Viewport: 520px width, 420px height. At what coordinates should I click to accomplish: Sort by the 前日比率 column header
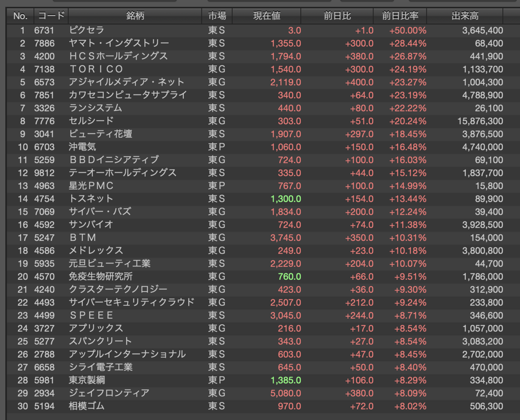point(400,16)
